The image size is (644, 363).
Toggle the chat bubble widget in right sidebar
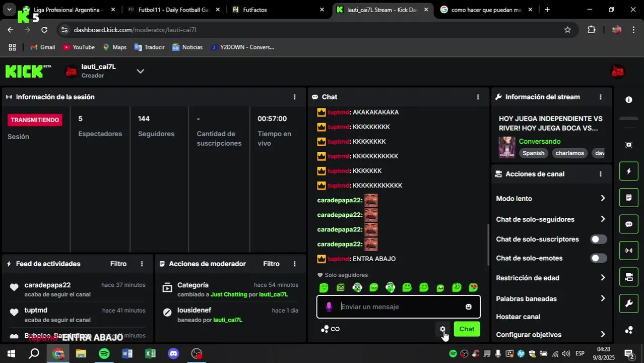(629, 224)
